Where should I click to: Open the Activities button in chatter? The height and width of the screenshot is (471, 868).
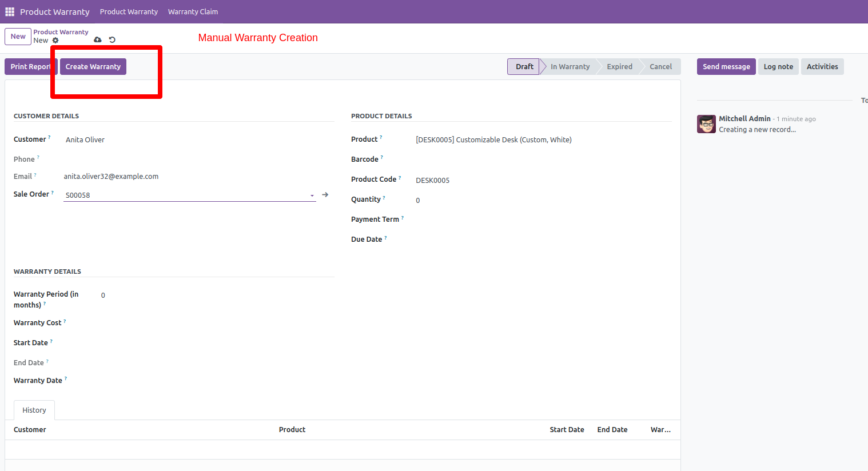click(822, 67)
